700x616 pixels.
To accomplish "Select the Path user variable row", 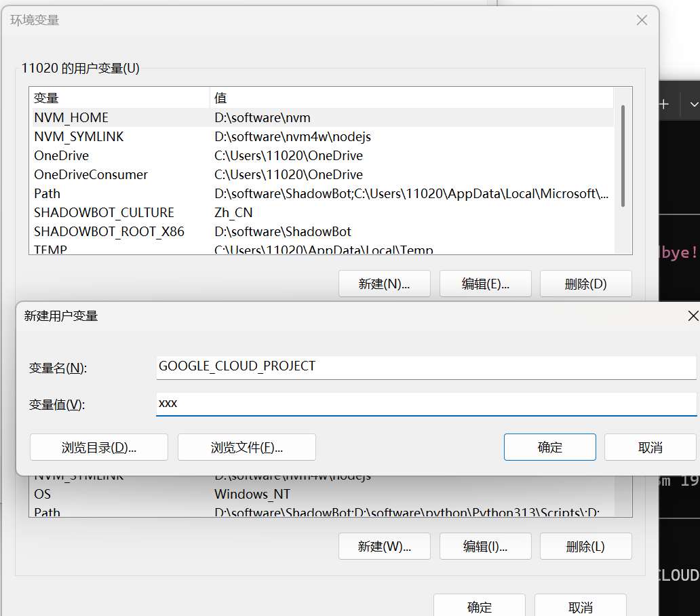I will pos(322,194).
